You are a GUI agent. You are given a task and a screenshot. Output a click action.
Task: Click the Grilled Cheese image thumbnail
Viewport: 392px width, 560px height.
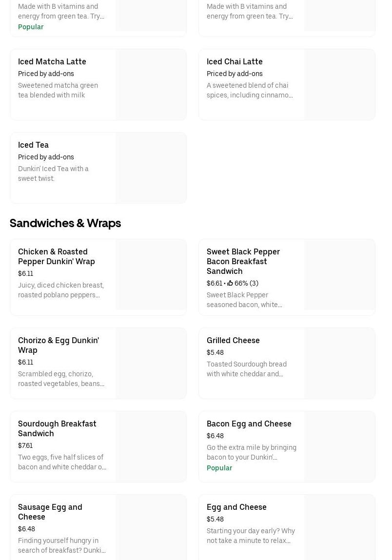[x=340, y=363]
